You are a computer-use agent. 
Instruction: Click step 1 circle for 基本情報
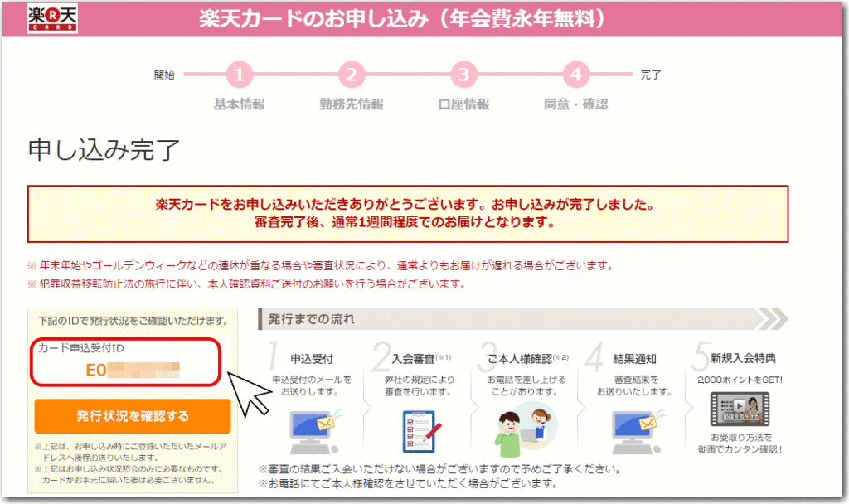(240, 74)
